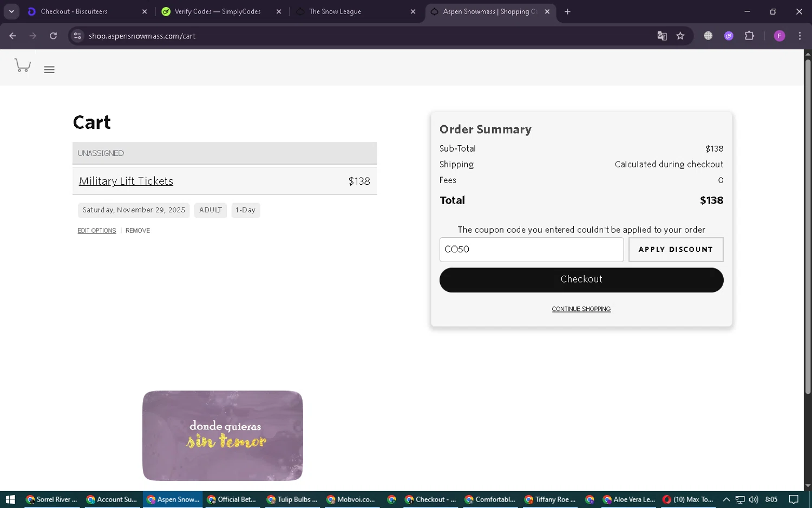Open (10) Max To... Opera taskbar window

(689, 499)
